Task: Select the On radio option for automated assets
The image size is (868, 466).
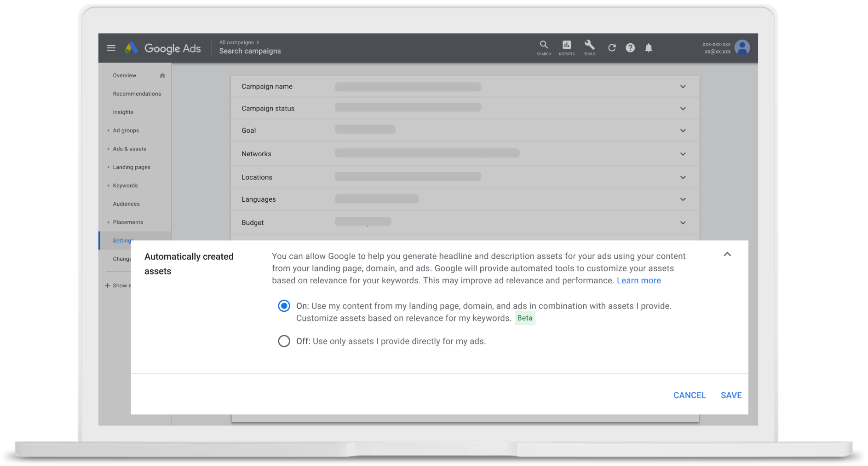Action: click(x=284, y=305)
